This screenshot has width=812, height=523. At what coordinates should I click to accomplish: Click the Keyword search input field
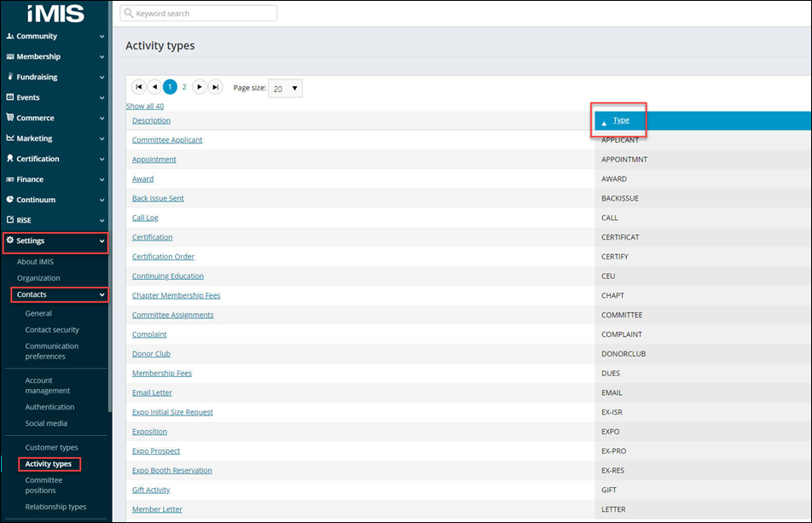205,14
